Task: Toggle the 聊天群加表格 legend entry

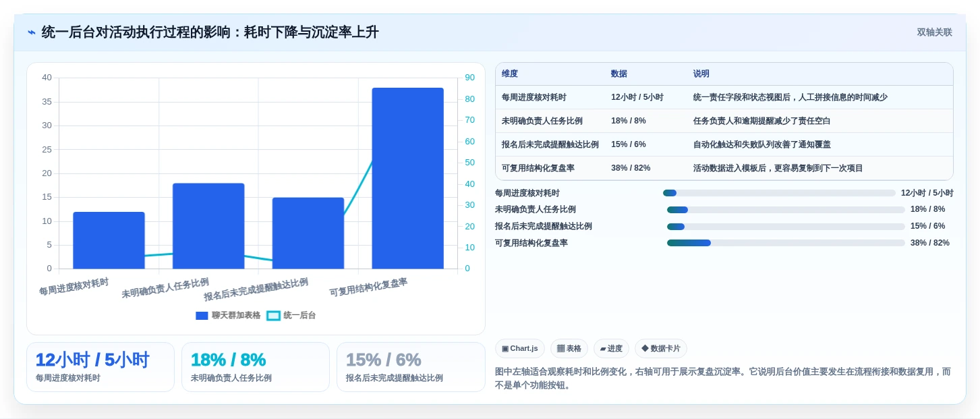Action: pos(228,315)
